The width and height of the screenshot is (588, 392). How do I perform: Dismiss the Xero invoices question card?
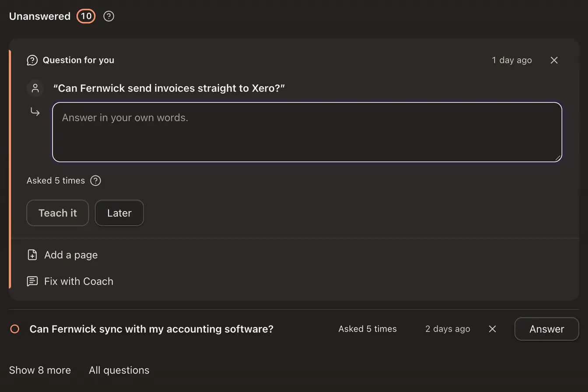(554, 60)
